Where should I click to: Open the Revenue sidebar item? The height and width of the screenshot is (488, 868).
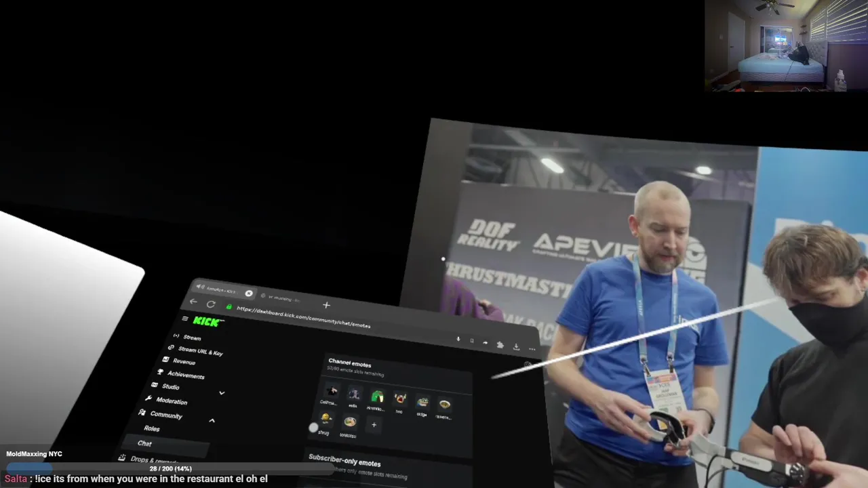[x=179, y=361]
